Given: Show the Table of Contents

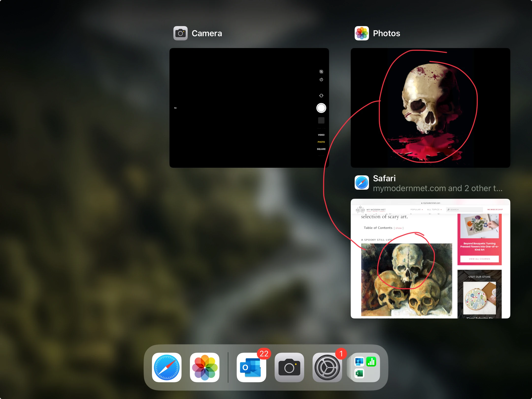Looking at the screenshot, I should pos(399,228).
